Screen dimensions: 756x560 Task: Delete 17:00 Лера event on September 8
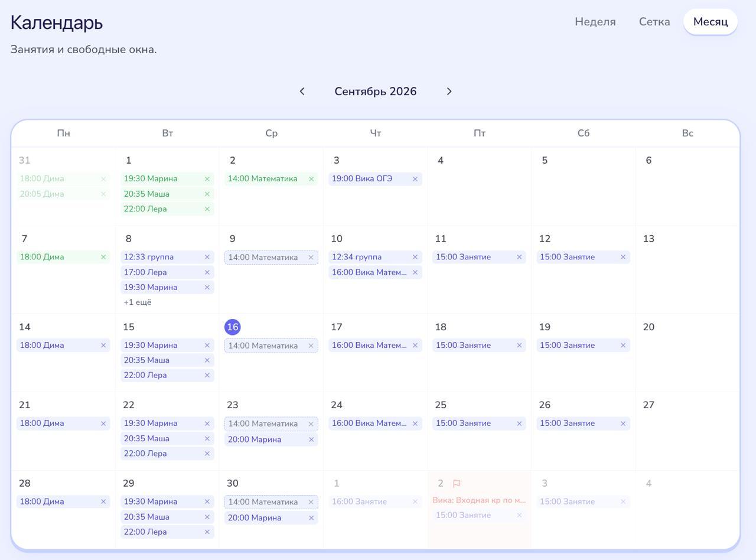click(207, 272)
